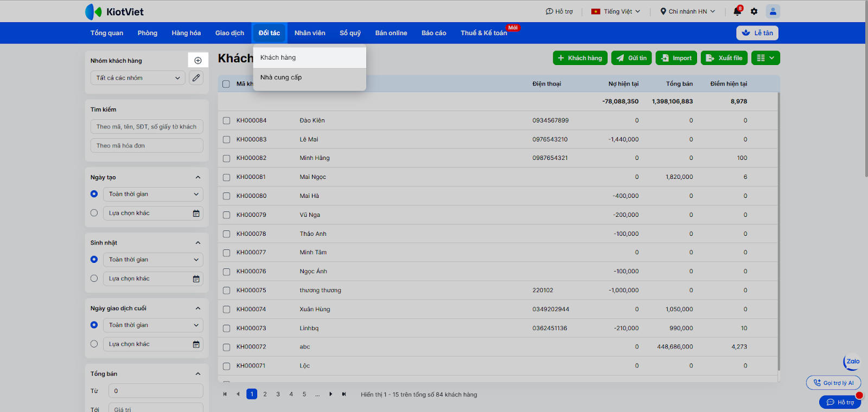
Task: Go to the previous page of customers
Action: tap(238, 394)
